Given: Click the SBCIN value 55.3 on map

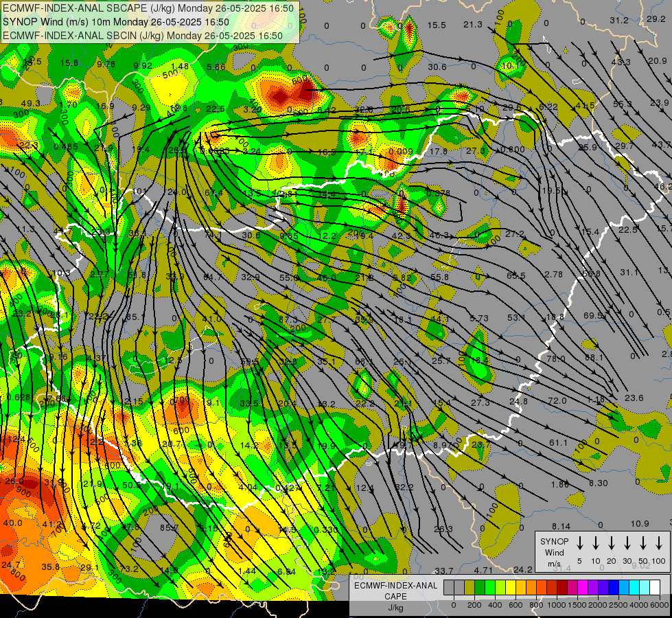Looking at the screenshot, I should [x=623, y=104].
